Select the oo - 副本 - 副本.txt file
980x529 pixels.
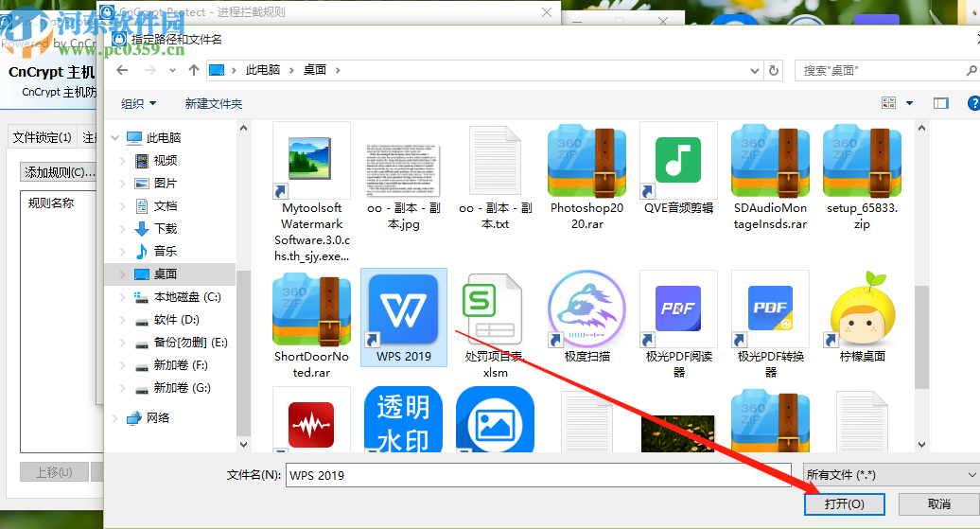495,177
